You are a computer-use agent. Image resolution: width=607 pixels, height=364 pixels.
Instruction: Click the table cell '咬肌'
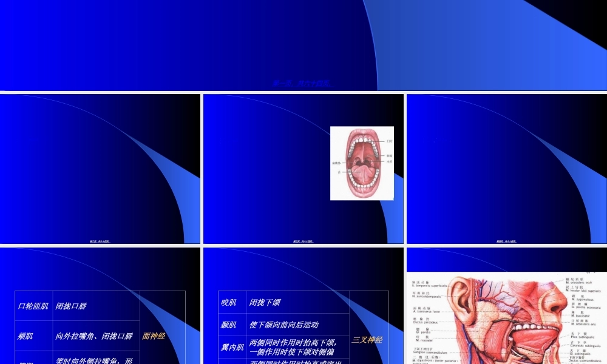[232, 302]
